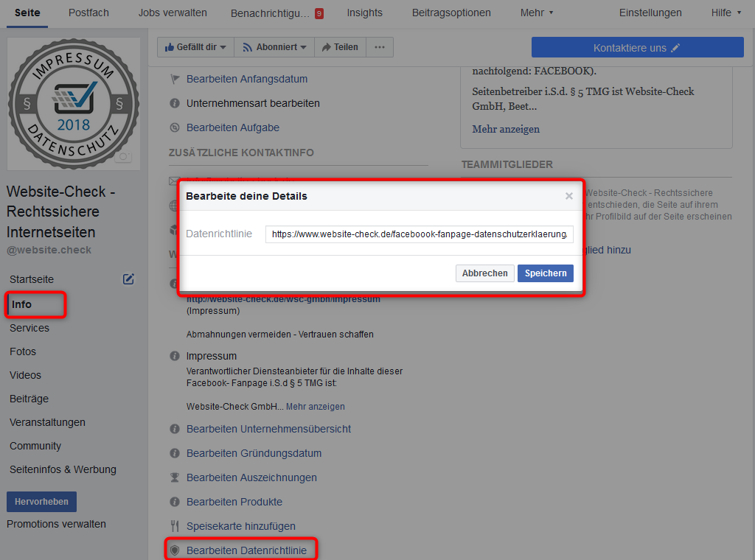755x560 pixels.
Task: Close the Bearbeite deine Details dialog
Action: tap(568, 196)
